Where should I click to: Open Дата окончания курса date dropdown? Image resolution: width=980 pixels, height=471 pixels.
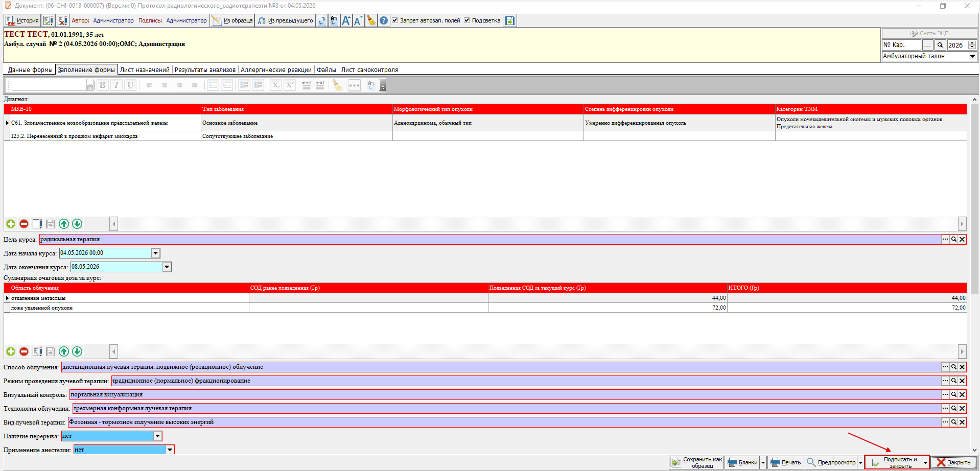(x=167, y=267)
